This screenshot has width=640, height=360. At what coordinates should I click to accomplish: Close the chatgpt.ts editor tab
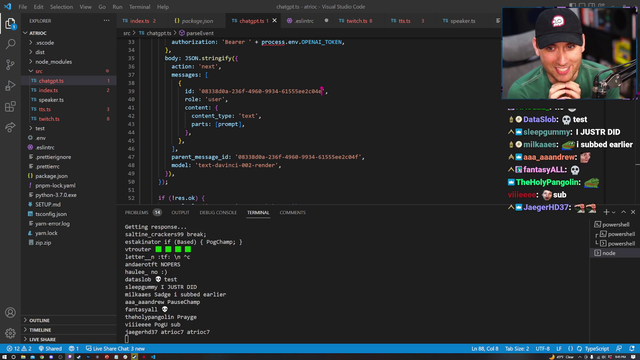tap(274, 20)
